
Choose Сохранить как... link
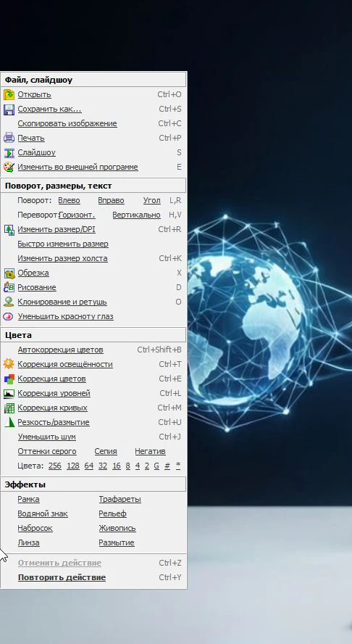tap(50, 110)
